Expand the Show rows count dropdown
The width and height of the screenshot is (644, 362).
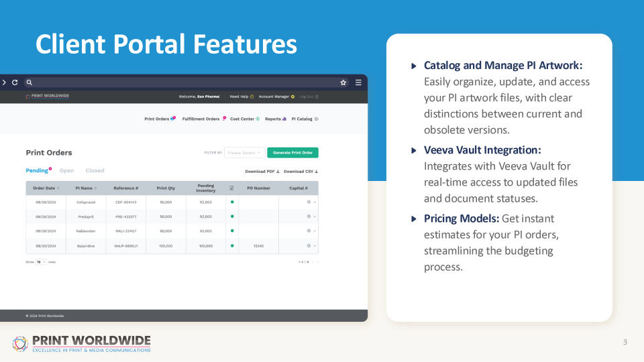coord(41,261)
